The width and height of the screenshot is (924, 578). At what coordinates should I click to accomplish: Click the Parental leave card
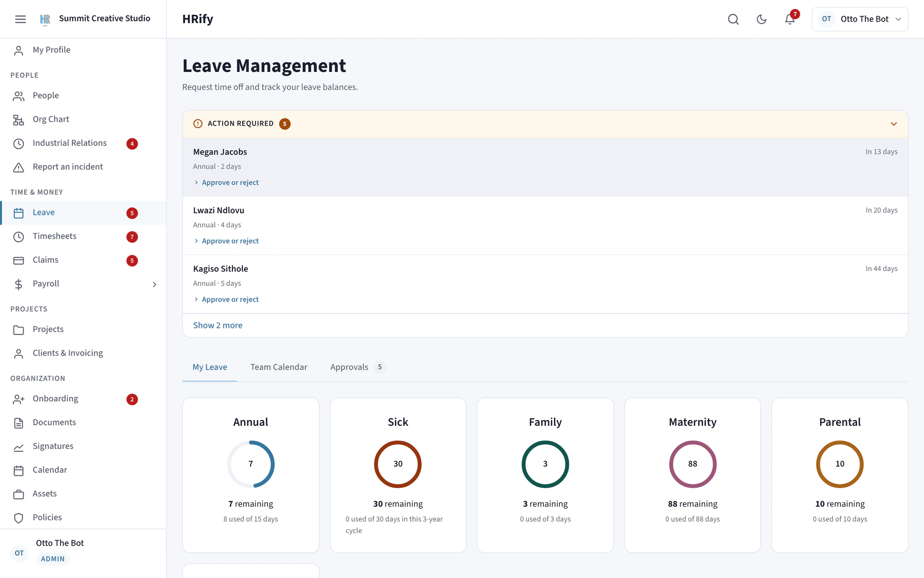pos(840,475)
